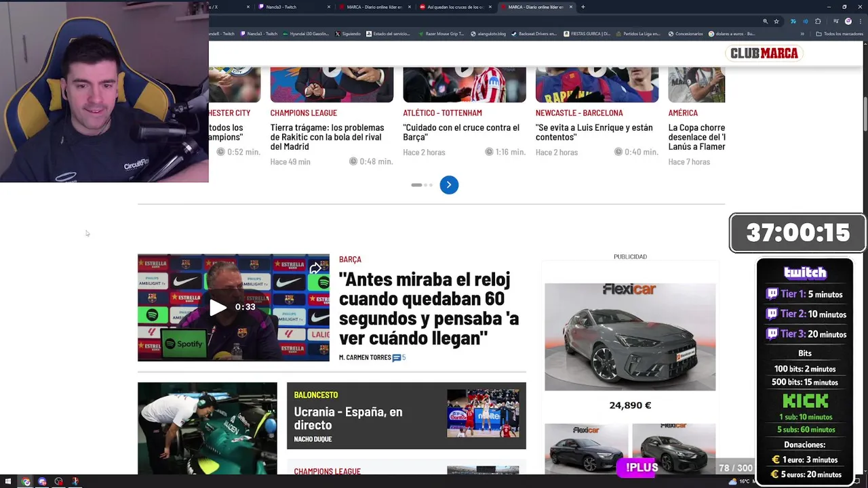Open the 'Ucrania - España, en directo' story
This screenshot has width=868, height=488.
tap(348, 418)
